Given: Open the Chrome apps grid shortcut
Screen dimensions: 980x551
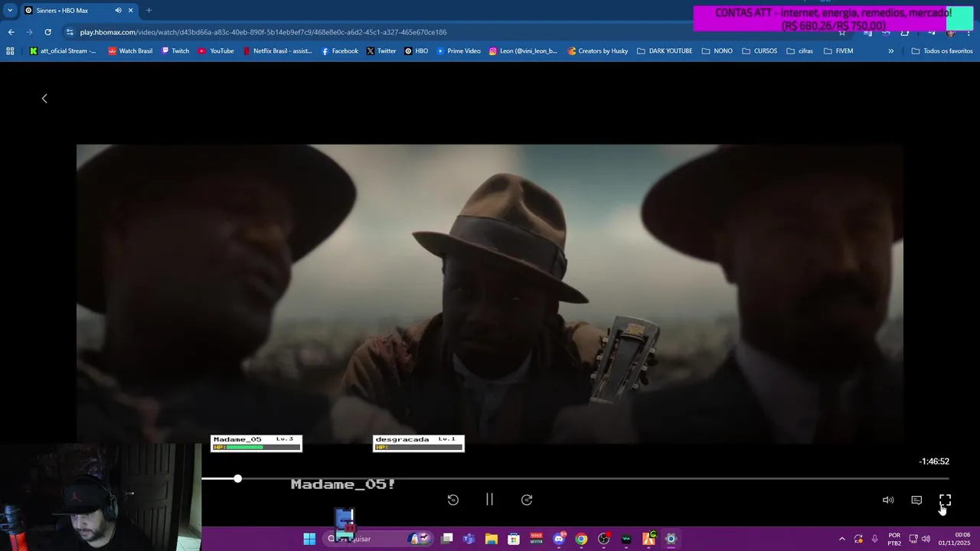Looking at the screenshot, I should click(10, 51).
